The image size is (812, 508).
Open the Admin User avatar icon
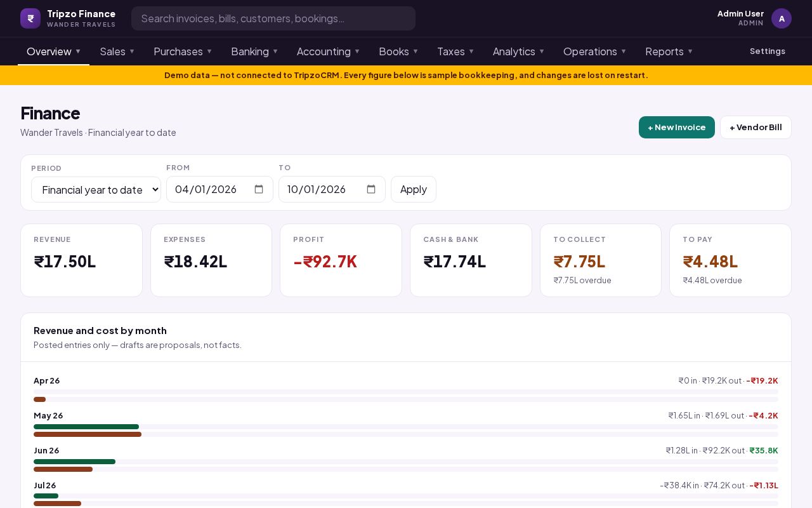pyautogui.click(x=782, y=18)
